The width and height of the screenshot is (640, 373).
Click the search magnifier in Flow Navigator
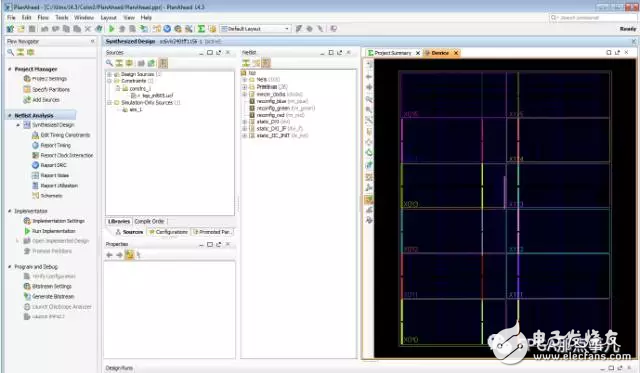click(11, 52)
